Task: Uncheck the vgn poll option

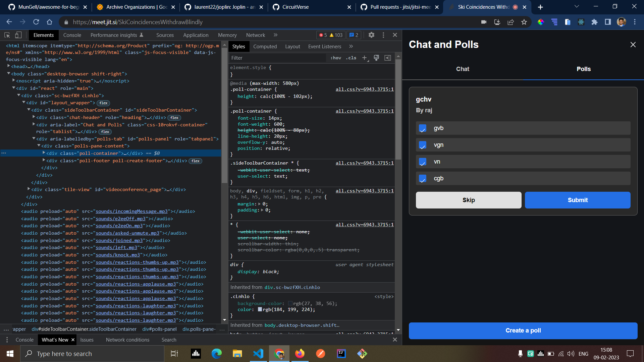Action: point(423,145)
